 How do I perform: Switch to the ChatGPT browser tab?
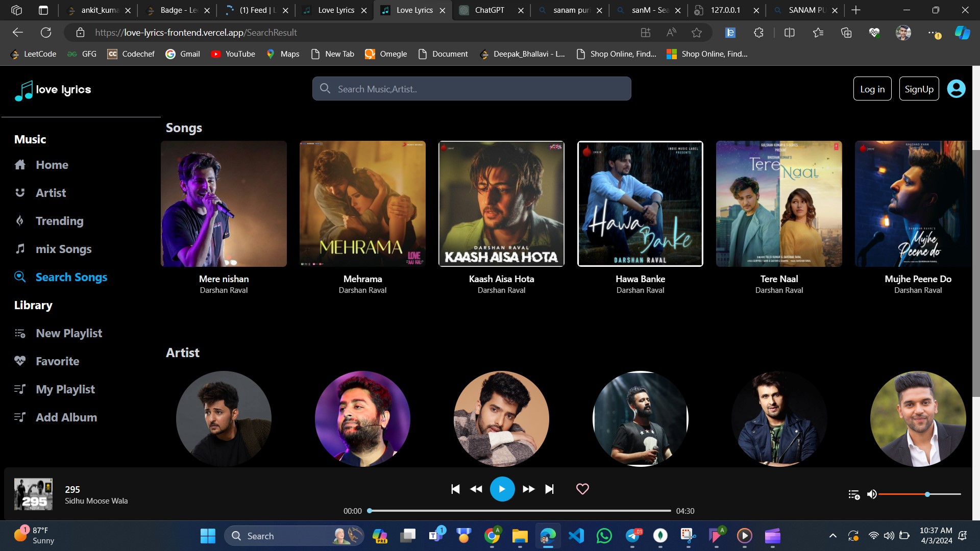click(x=488, y=10)
